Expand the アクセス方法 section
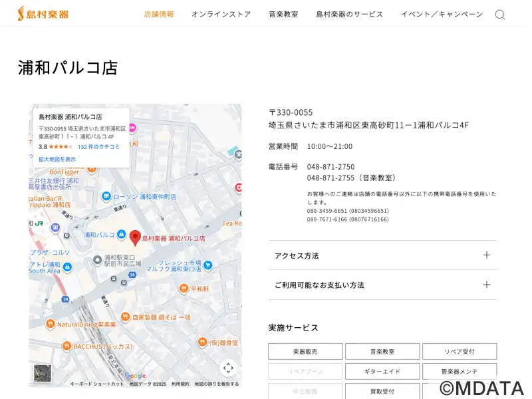 click(382, 255)
